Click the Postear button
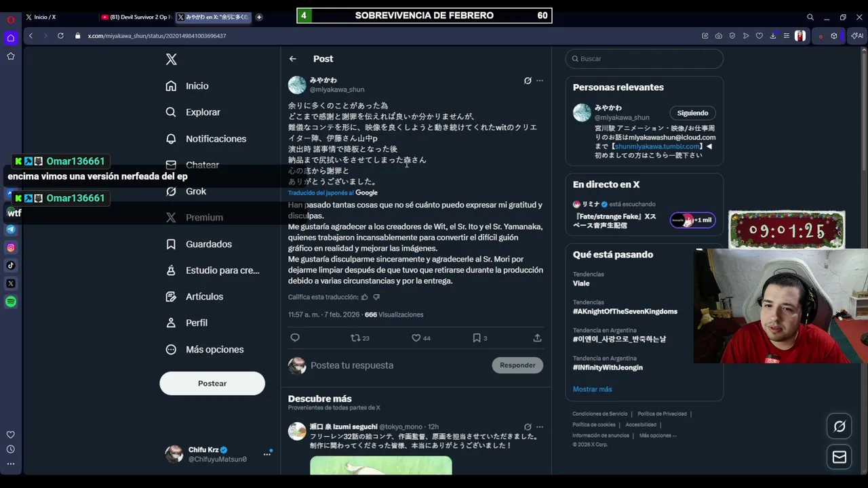 point(212,384)
